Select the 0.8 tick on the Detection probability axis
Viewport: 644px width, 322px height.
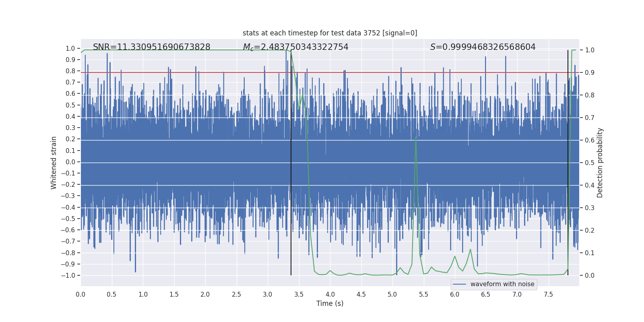pos(590,95)
